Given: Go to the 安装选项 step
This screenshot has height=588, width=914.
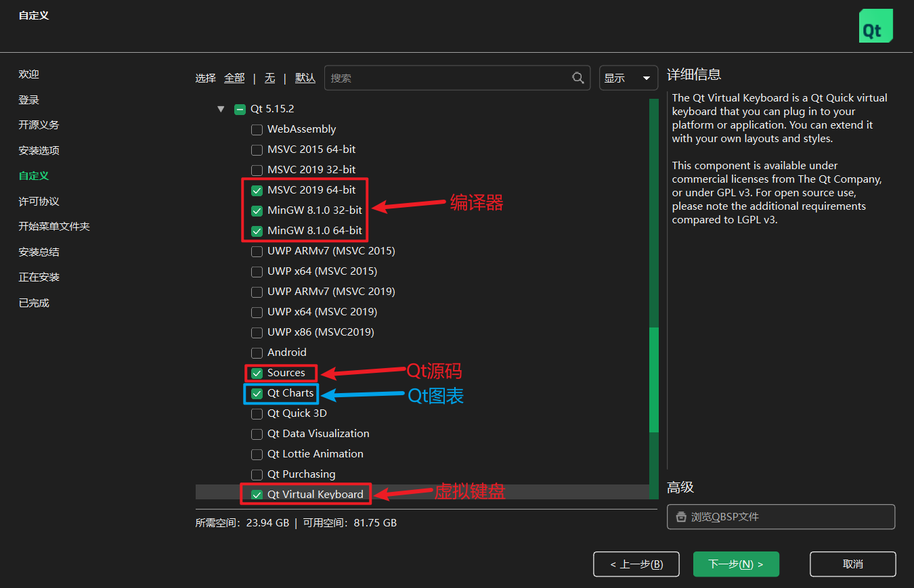Looking at the screenshot, I should 39,150.
